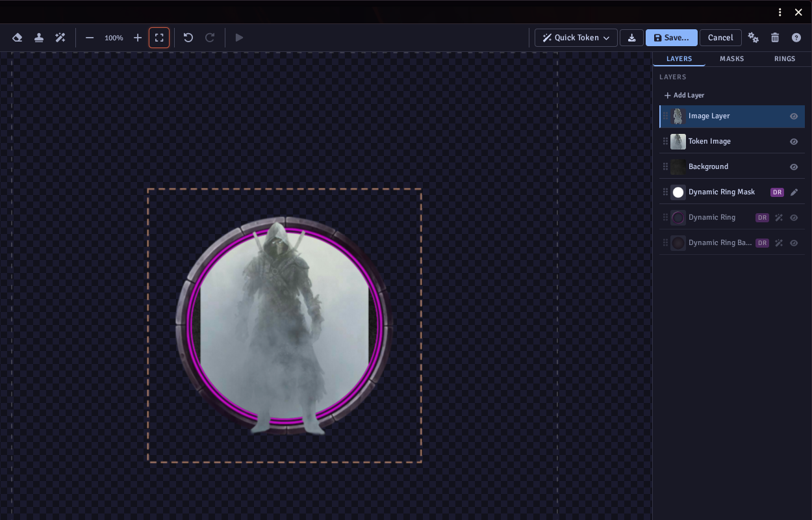Select the "Image Layer" name text
The width and height of the screenshot is (812, 520).
(x=709, y=116)
